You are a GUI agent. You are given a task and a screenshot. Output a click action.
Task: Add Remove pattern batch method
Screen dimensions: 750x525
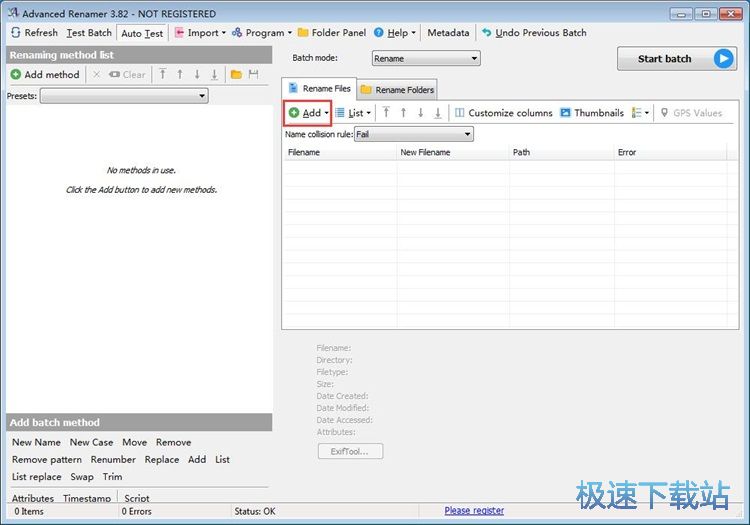point(47,459)
